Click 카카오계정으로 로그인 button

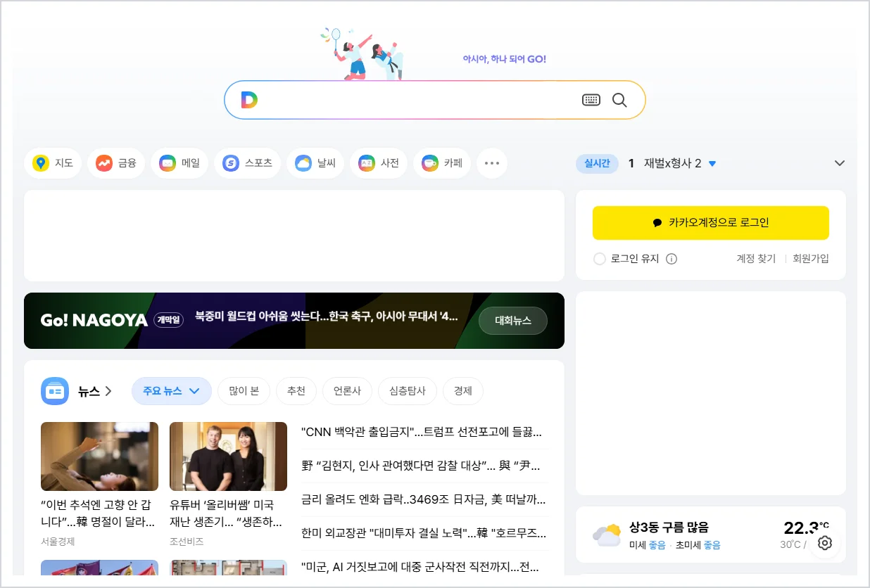tap(711, 223)
